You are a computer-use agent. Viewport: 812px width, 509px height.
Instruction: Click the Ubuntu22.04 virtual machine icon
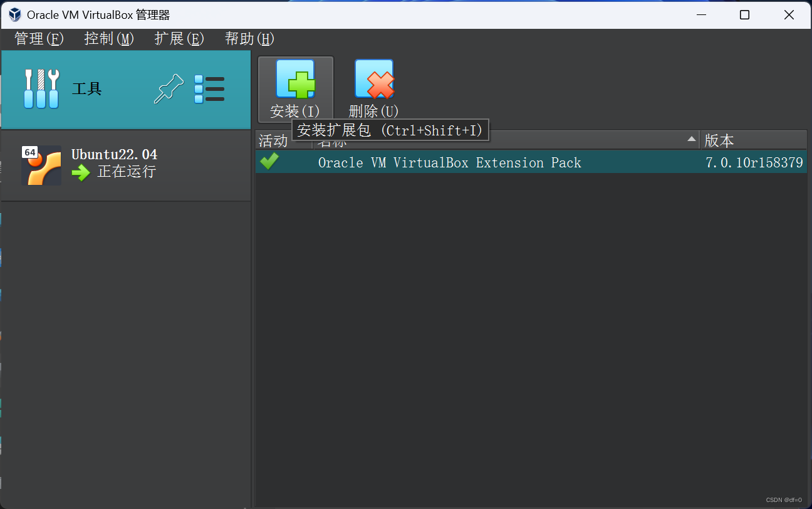point(41,165)
